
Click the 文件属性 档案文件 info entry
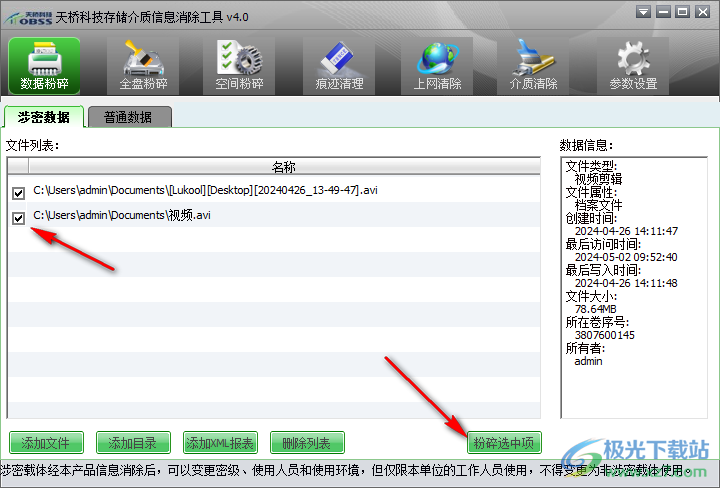[594, 198]
